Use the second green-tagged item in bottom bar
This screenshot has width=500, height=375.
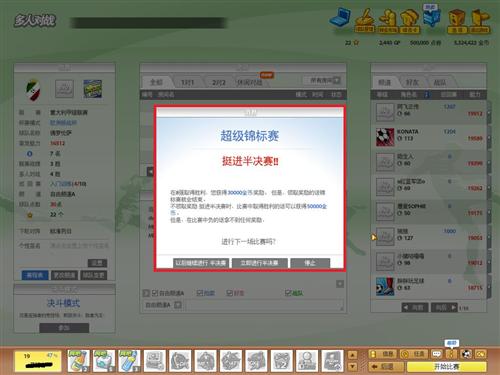point(104,361)
